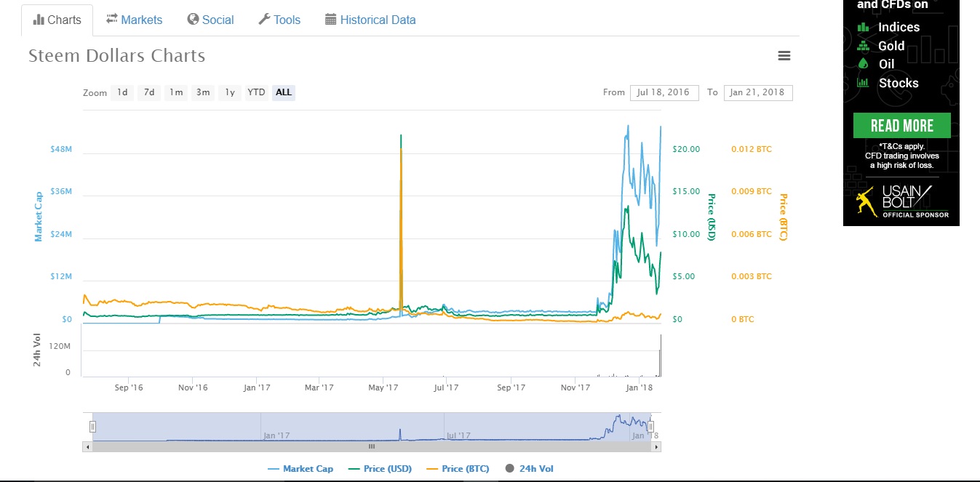Click the 0.006 BTC axis label
Screen dimensions: 980x482
tap(752, 234)
